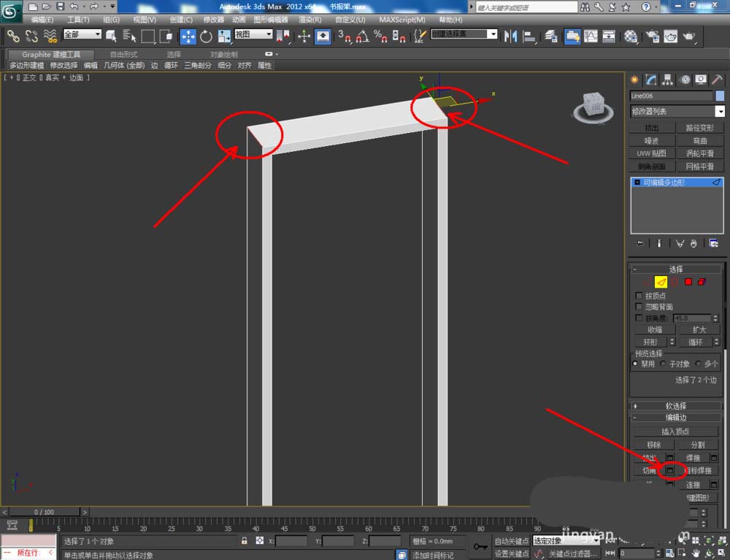
Task: Open the 全部 selection filter dropdown
Action: (x=82, y=34)
